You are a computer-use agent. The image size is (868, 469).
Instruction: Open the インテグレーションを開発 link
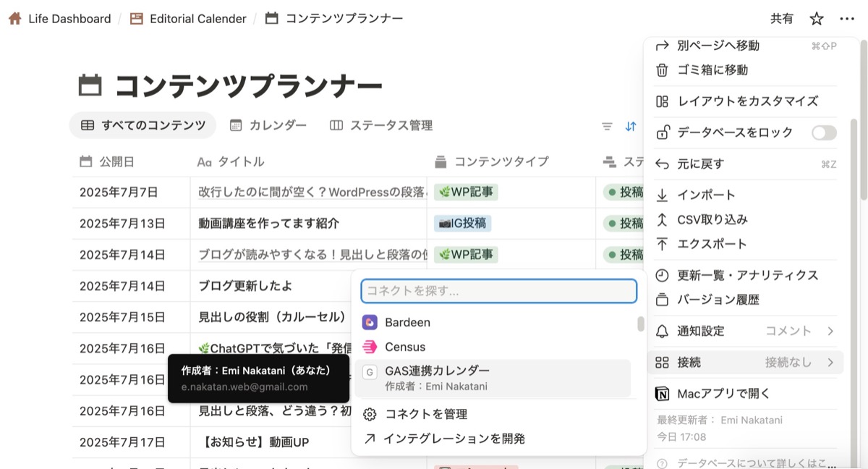coord(454,439)
